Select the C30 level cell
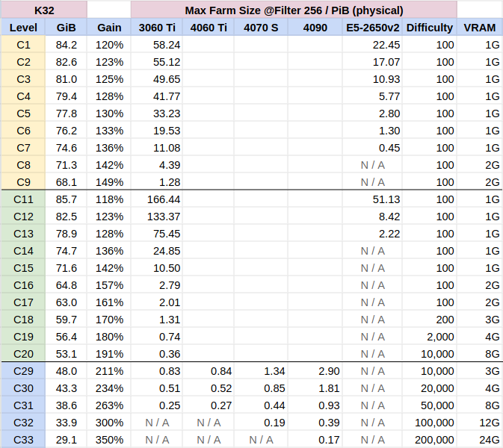 [23, 388]
